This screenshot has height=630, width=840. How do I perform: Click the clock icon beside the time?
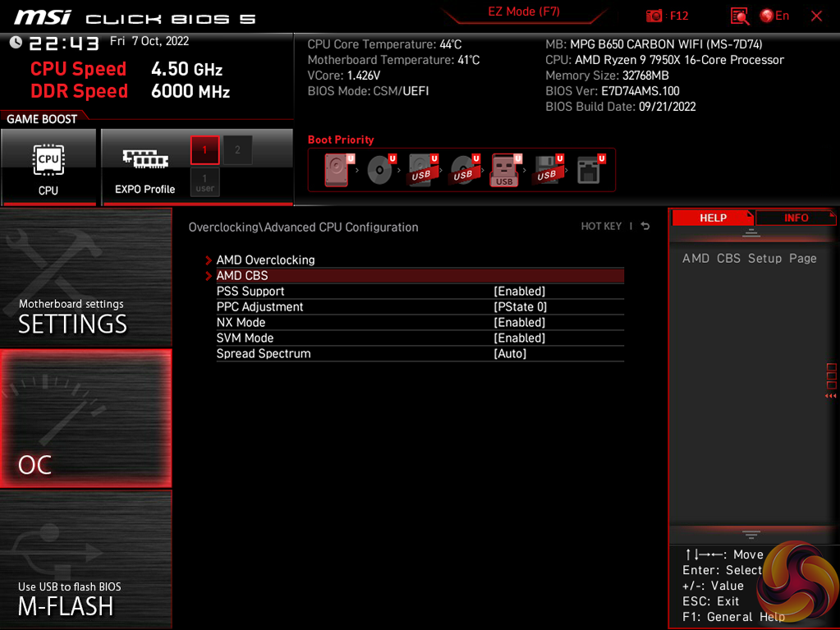coord(16,42)
